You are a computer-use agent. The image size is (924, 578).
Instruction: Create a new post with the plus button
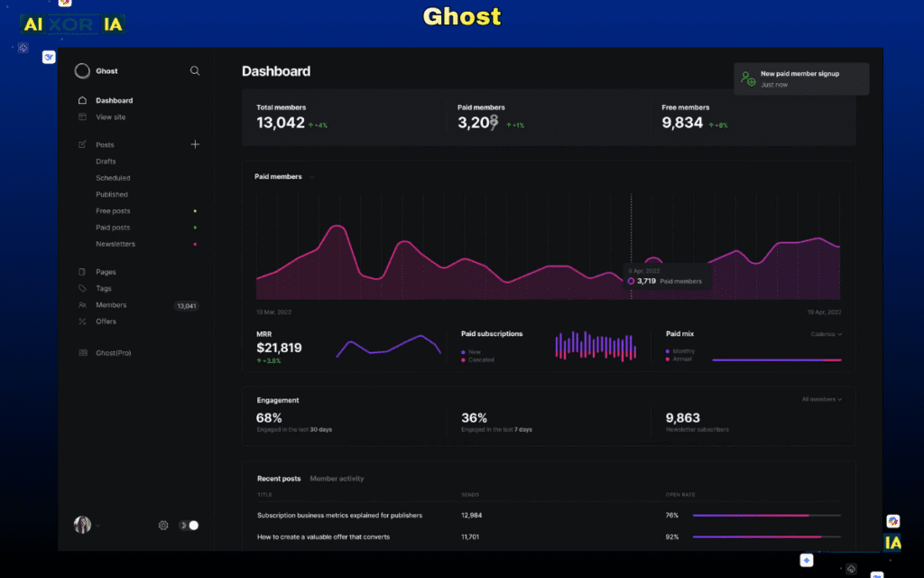pyautogui.click(x=195, y=144)
